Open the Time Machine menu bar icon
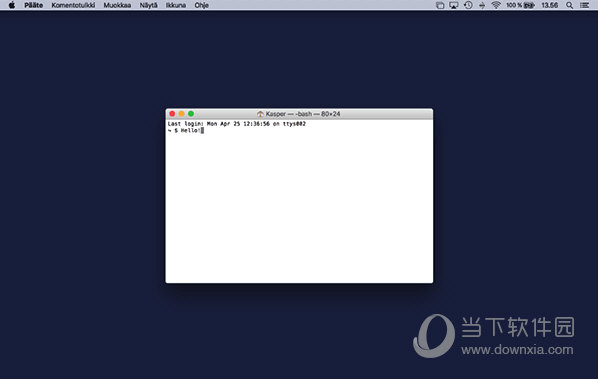Viewport: 598px width, 379px height. 468,5
